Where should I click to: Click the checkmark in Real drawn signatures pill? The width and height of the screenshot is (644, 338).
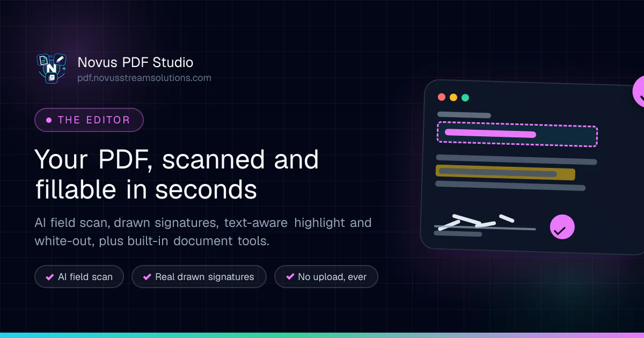point(147,277)
